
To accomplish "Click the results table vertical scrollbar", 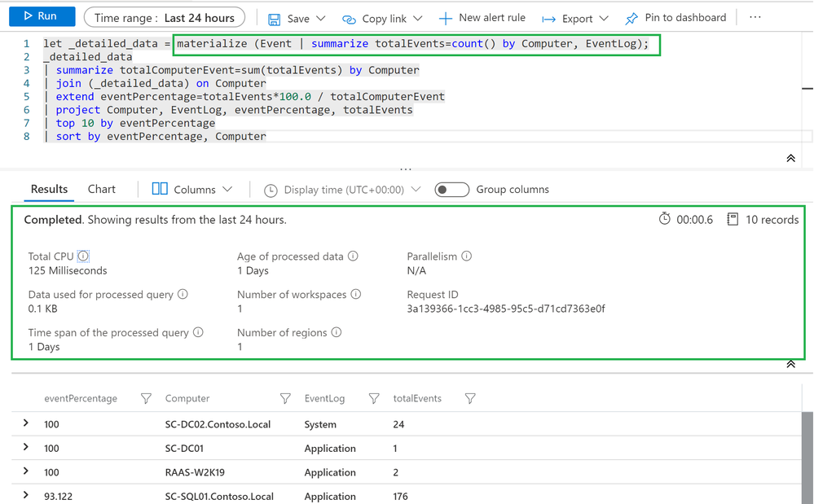I will point(807,458).
